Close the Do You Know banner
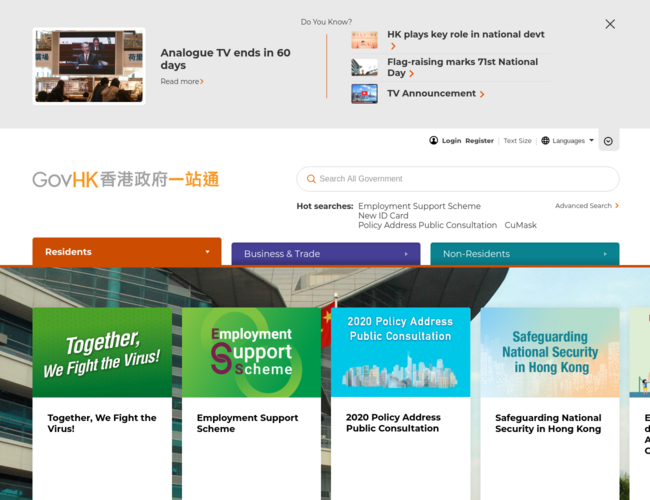This screenshot has width=650, height=500. [610, 24]
